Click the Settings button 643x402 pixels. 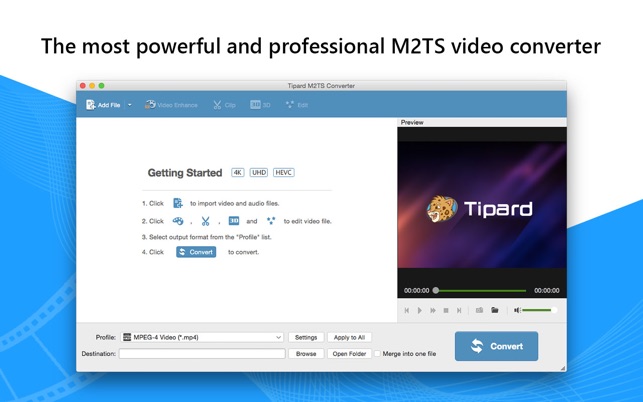pos(306,337)
